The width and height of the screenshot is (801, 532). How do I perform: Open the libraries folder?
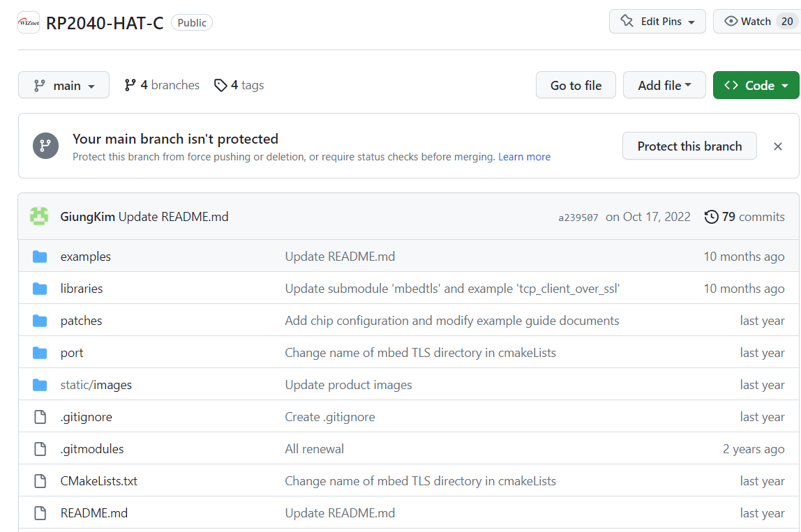[81, 289]
